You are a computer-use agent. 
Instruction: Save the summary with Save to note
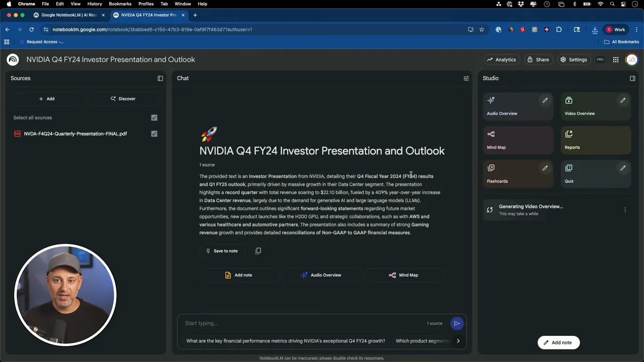tap(222, 250)
